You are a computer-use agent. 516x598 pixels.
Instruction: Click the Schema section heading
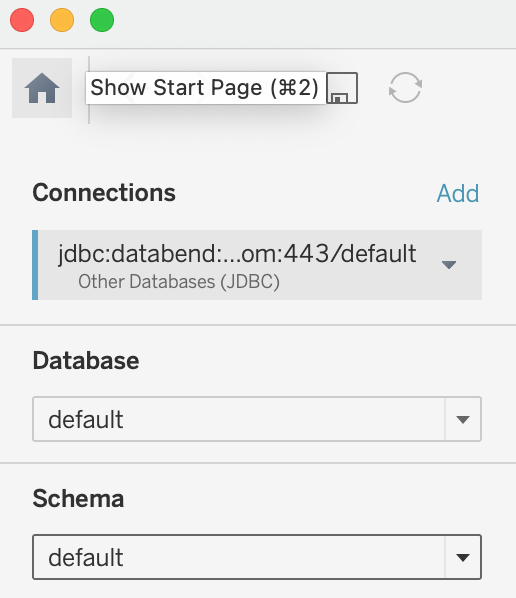point(78,498)
